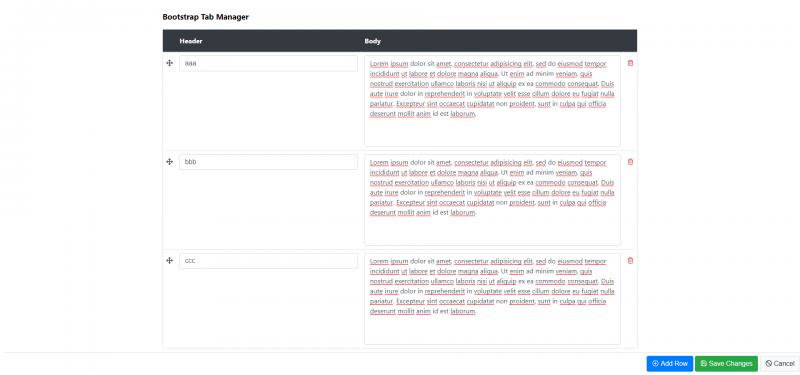The image size is (800, 375).
Task: Delete the bbb row with trash icon
Action: [630, 162]
